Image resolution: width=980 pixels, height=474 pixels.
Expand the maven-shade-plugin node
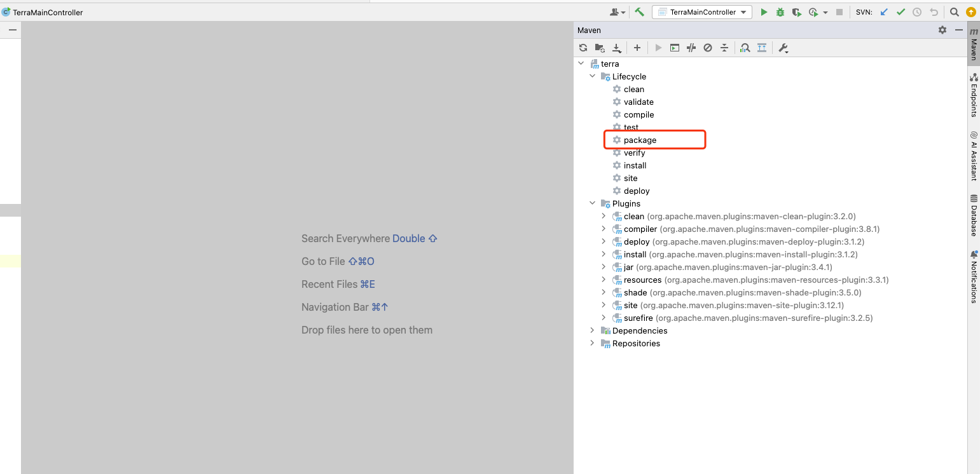(604, 292)
